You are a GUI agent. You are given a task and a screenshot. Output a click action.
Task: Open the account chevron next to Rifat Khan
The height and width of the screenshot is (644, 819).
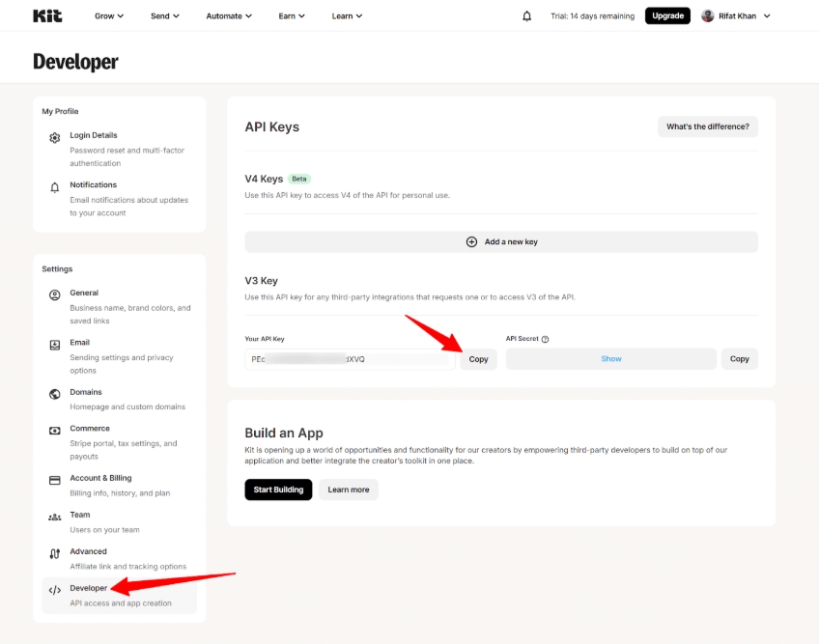coord(767,16)
